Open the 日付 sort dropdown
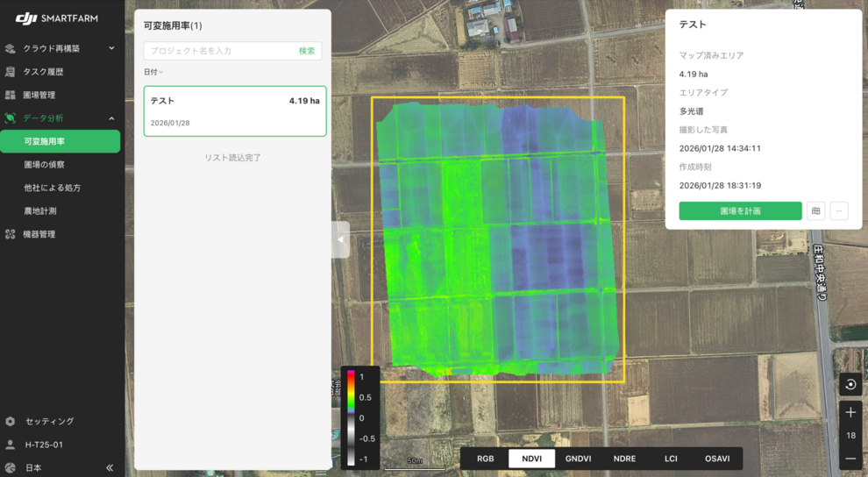868x477 pixels. pyautogui.click(x=153, y=72)
